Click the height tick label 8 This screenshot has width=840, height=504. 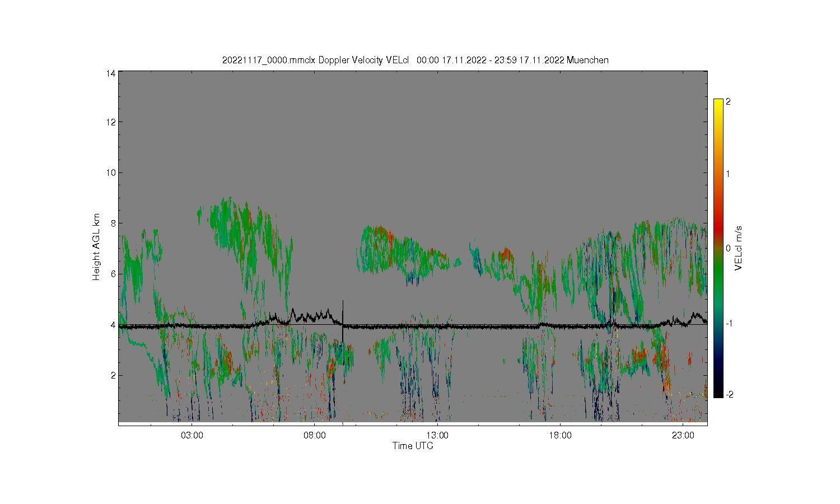pos(113,223)
